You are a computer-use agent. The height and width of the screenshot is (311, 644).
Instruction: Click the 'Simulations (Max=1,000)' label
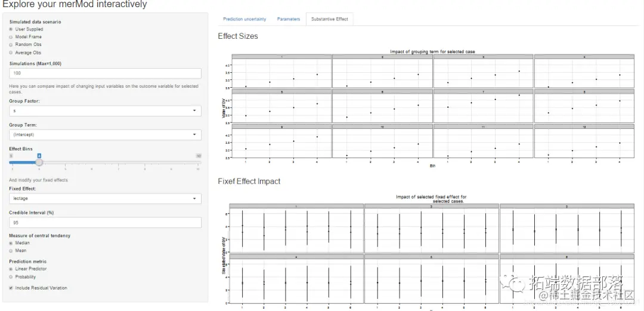click(x=35, y=63)
